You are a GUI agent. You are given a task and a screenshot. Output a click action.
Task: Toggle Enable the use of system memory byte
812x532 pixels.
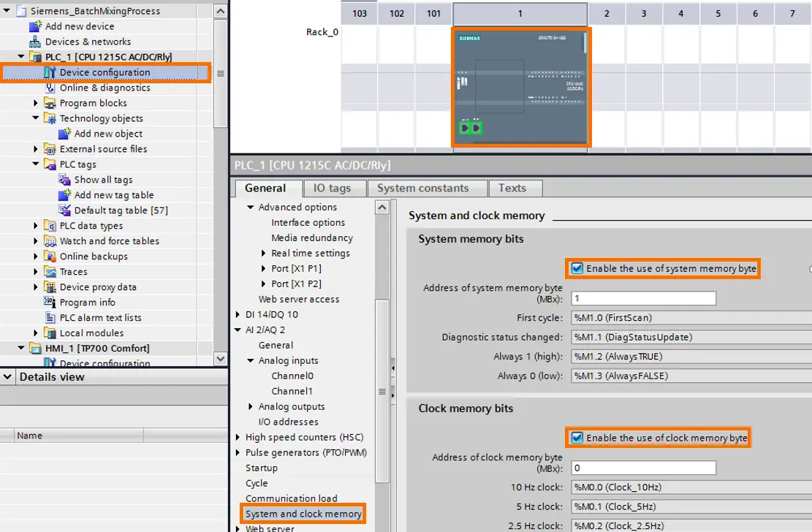pyautogui.click(x=577, y=268)
